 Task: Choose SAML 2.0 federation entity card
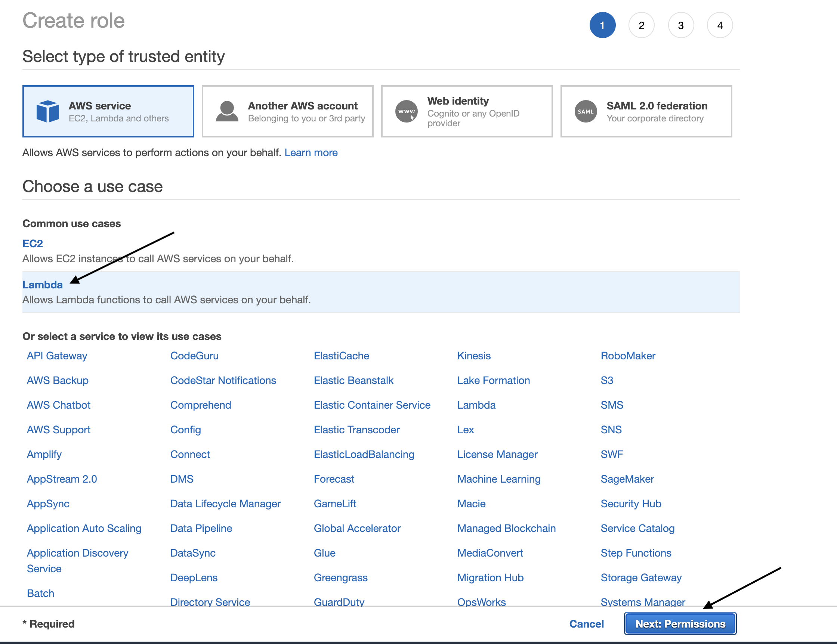(x=646, y=111)
